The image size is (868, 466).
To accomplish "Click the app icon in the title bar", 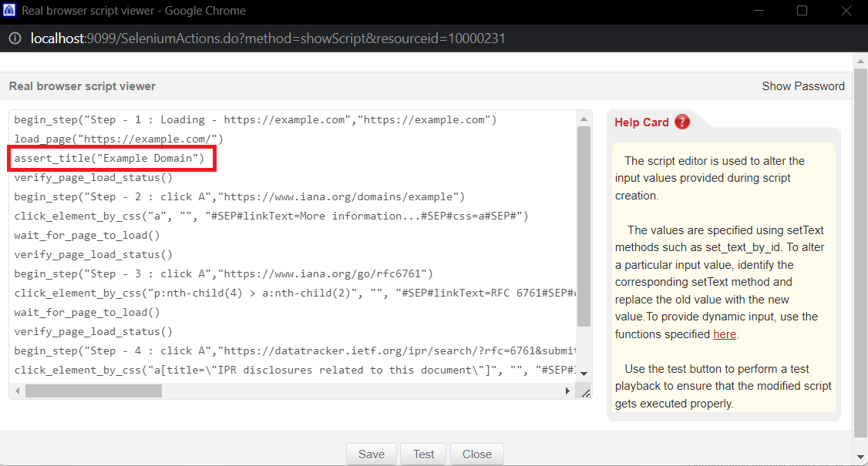I will coord(9,11).
